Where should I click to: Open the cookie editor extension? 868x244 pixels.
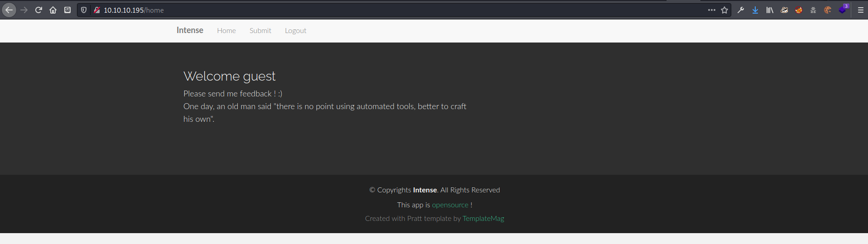click(828, 10)
